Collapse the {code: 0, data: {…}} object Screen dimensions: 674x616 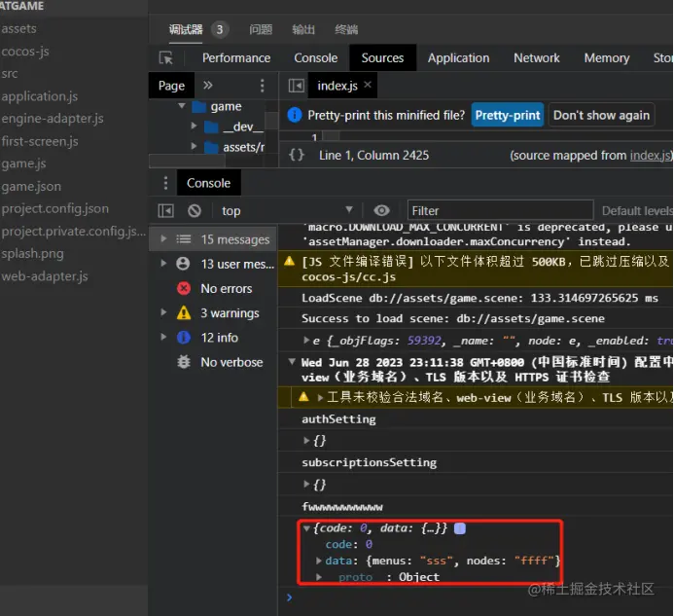click(x=306, y=528)
